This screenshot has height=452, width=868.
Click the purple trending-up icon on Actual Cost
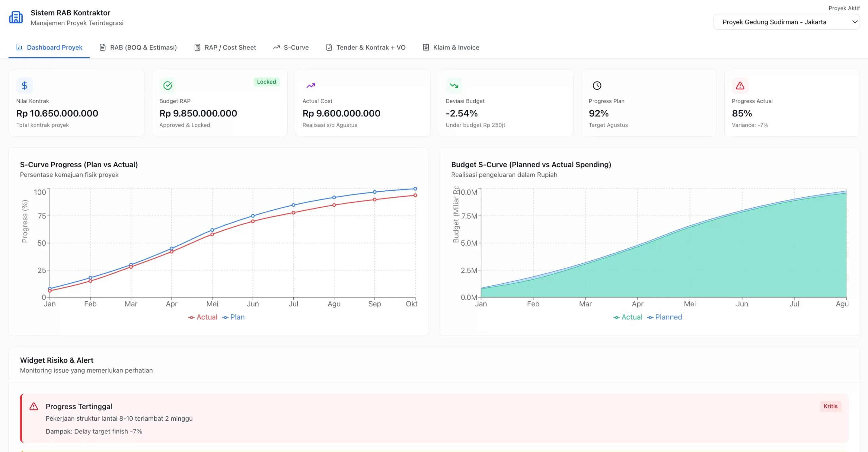[311, 86]
